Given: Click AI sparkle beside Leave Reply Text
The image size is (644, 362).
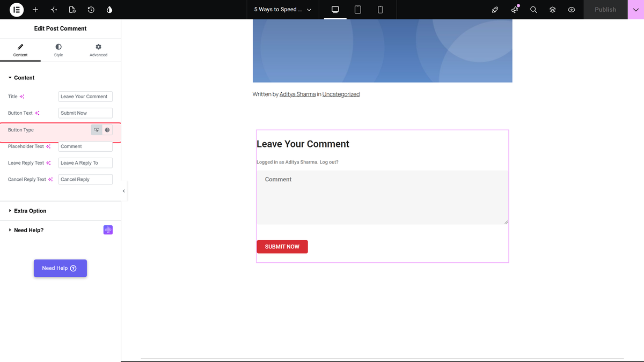Looking at the screenshot, I should [x=49, y=163].
